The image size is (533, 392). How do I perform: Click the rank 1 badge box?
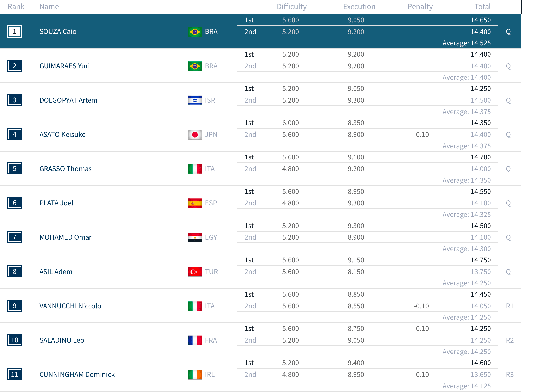(15, 32)
